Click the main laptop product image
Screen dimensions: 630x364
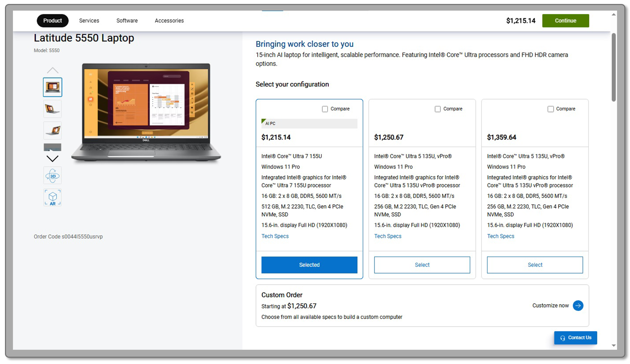[x=146, y=112]
